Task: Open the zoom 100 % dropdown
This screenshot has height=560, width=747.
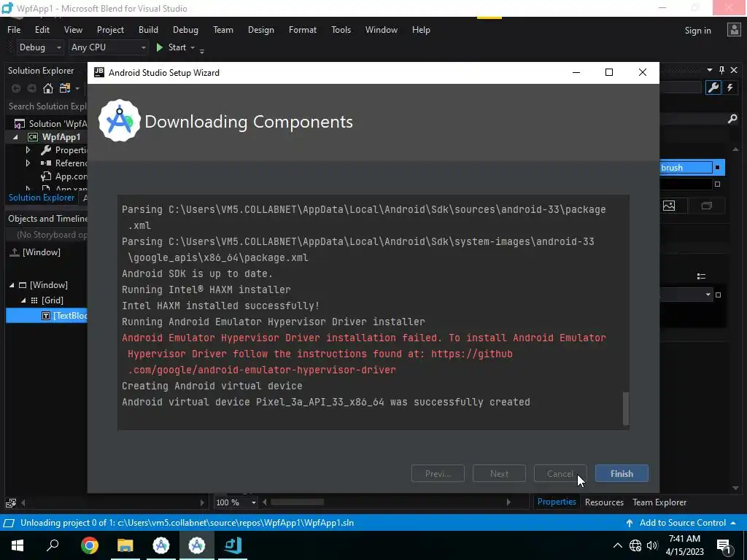Action: (x=253, y=502)
